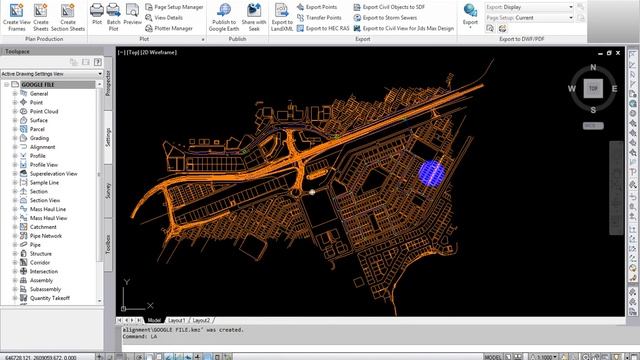Expand the General settings node
The height and width of the screenshot is (360, 640).
pos(15,93)
